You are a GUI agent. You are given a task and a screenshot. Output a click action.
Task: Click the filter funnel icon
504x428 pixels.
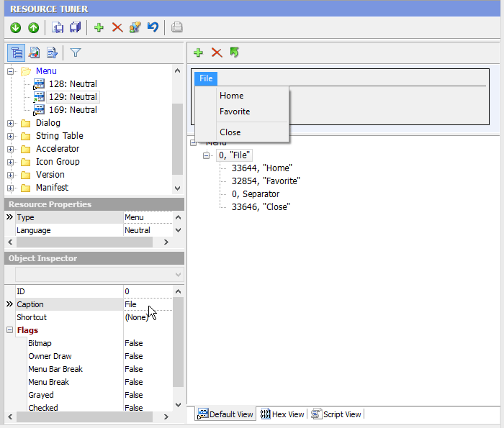pyautogui.click(x=75, y=53)
